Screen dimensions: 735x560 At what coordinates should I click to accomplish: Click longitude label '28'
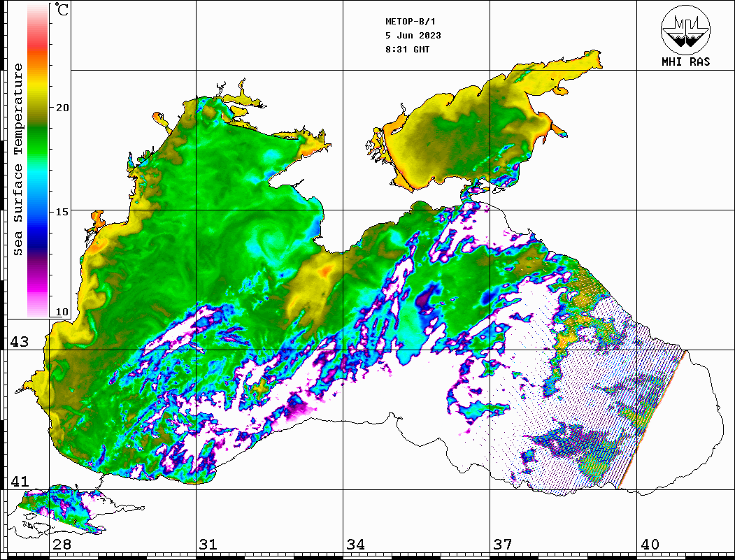point(62,545)
